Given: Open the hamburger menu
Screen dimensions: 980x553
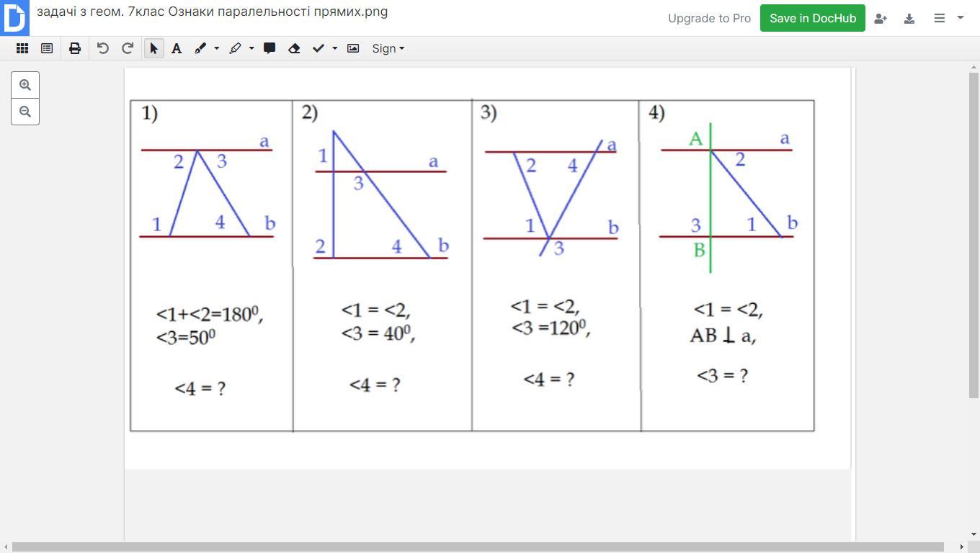Looking at the screenshot, I should 940,18.
